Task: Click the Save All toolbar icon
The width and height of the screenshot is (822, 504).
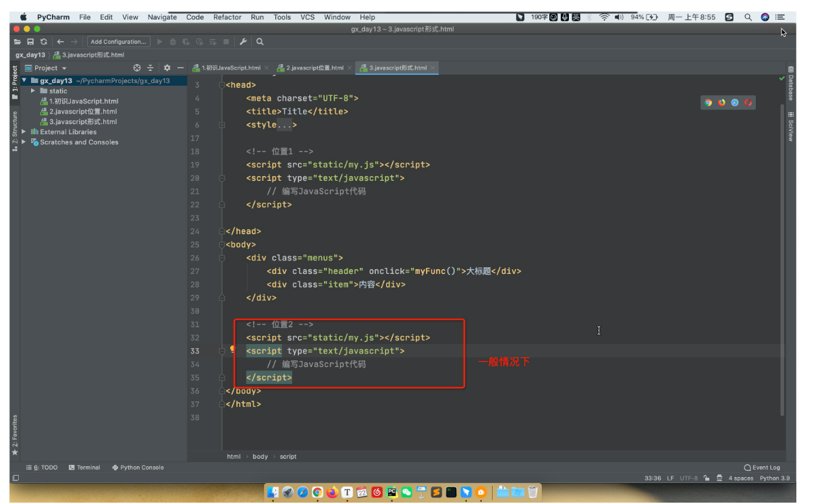Action: click(x=30, y=42)
